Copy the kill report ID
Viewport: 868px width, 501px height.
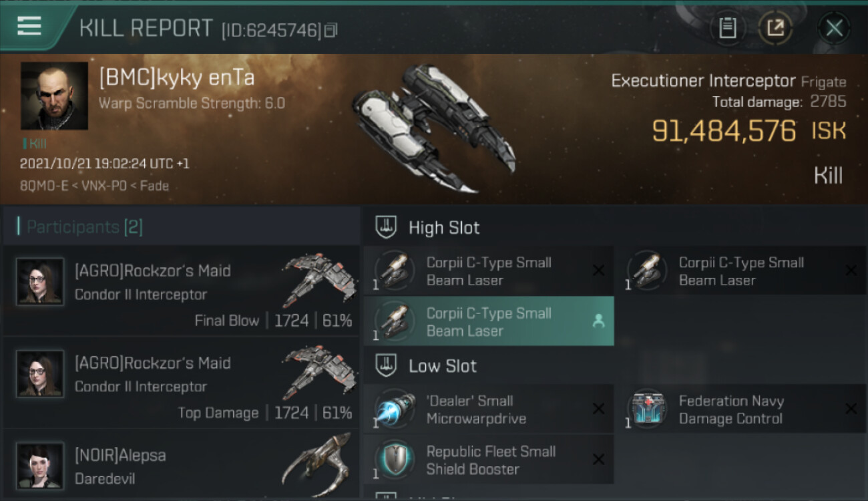tap(331, 30)
